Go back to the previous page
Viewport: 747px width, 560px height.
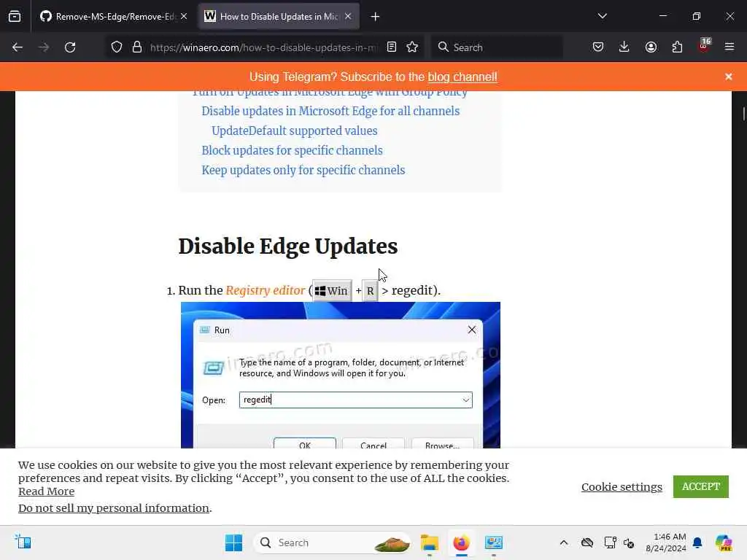click(x=18, y=47)
